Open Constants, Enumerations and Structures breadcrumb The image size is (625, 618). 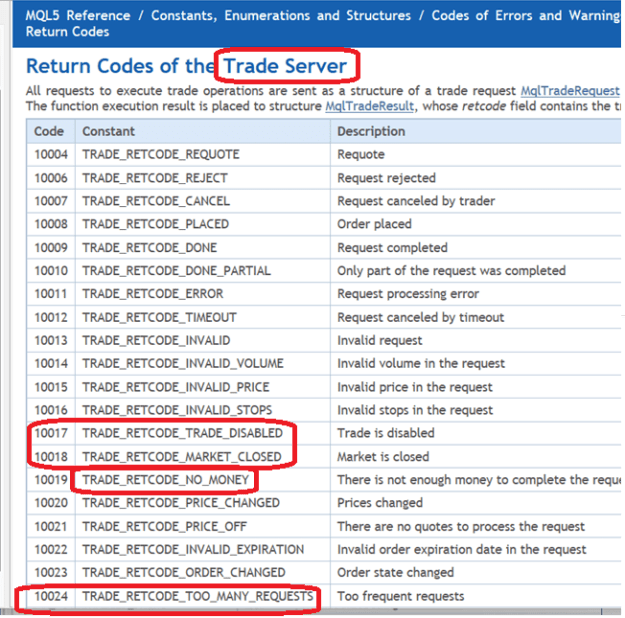pyautogui.click(x=281, y=16)
